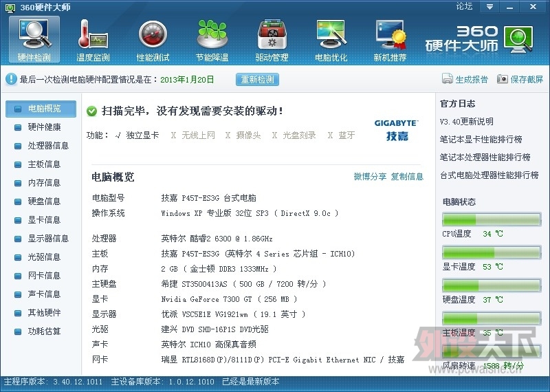550x392 pixels.
Task: Click the 生成报告 document icon
Action: tap(448, 79)
